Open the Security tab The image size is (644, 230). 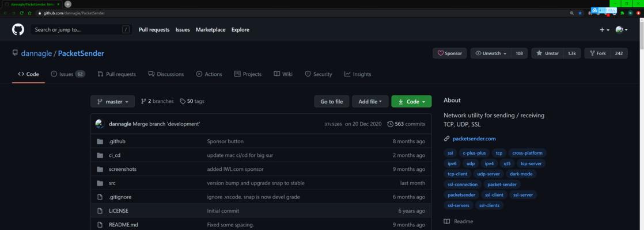319,74
